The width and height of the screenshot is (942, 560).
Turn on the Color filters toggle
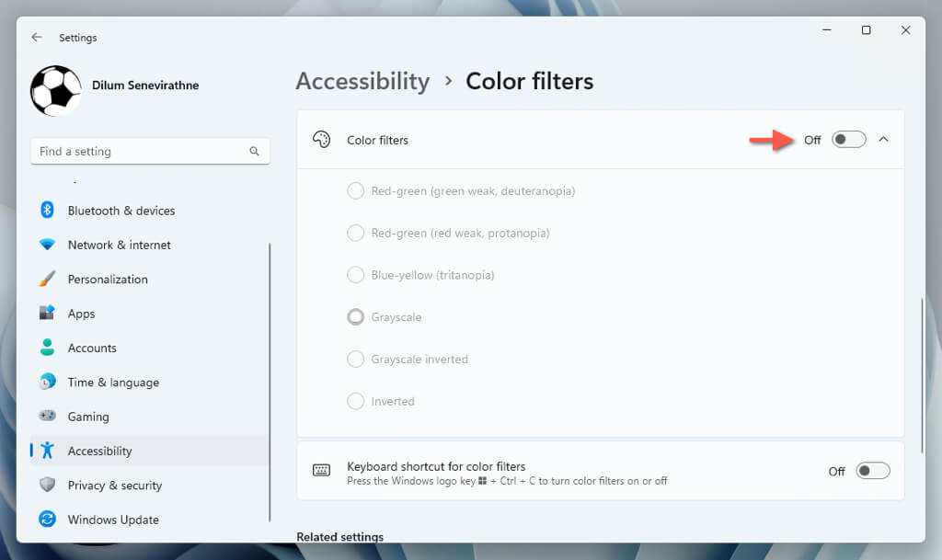pos(848,140)
